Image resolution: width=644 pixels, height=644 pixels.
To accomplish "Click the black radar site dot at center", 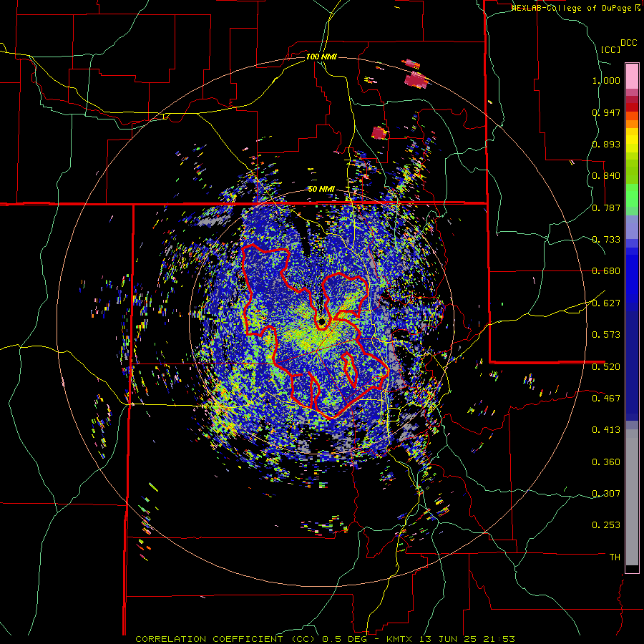I will tap(321, 323).
